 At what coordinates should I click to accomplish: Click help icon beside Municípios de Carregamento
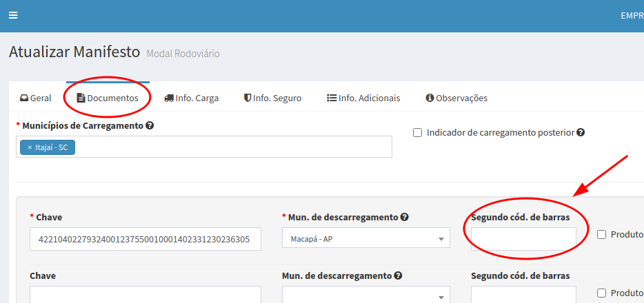(x=150, y=126)
